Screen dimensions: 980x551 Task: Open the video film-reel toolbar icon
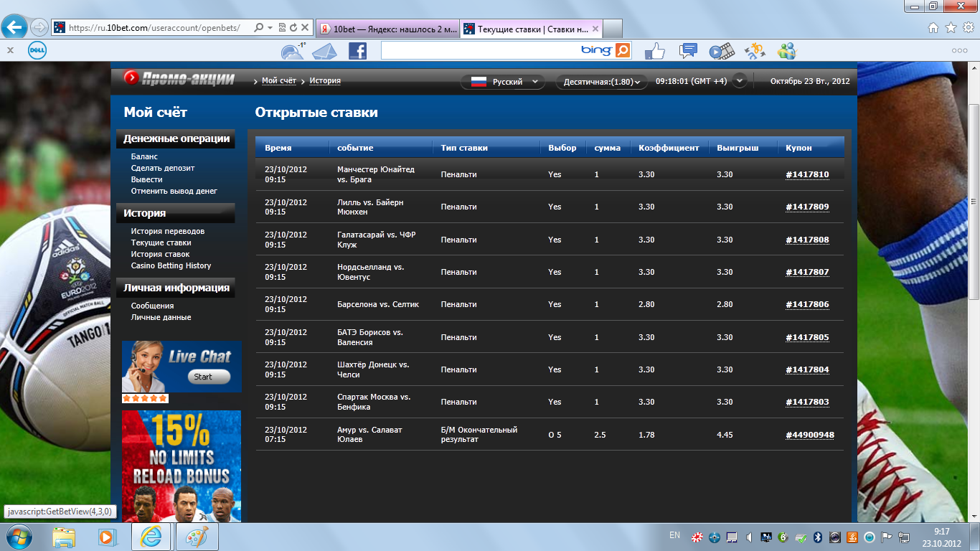(x=722, y=51)
